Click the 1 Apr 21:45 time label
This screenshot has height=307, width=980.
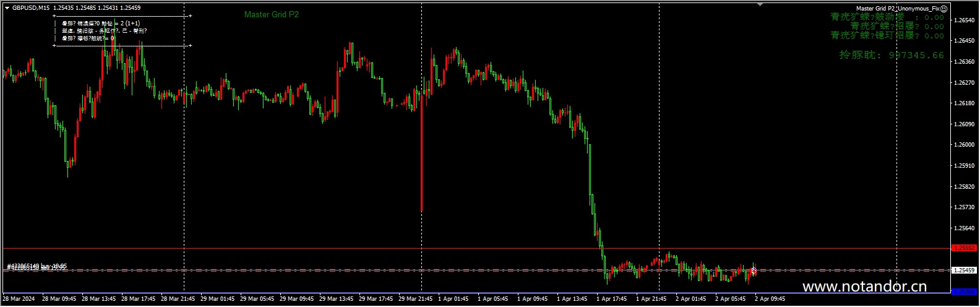coord(651,299)
